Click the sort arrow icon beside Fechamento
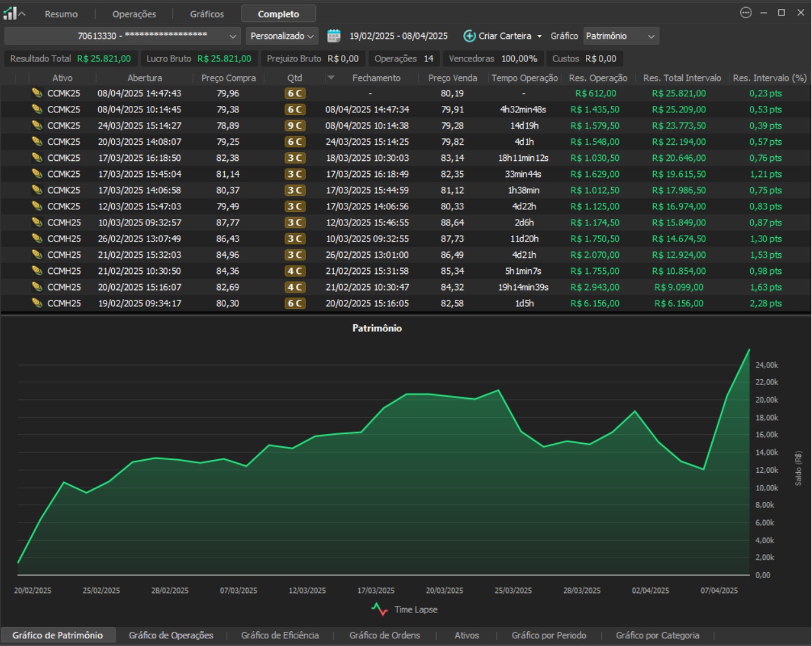Screen dimensions: 812x646 click(x=331, y=78)
